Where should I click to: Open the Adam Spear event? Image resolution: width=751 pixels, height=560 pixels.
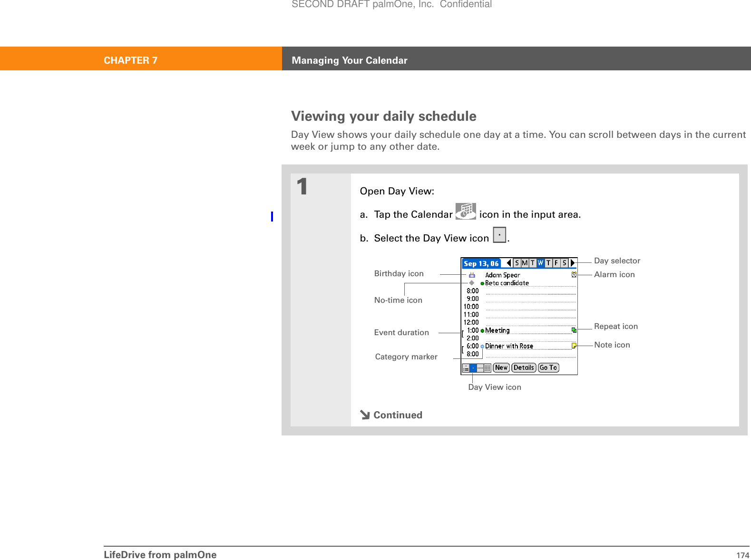pyautogui.click(x=503, y=275)
